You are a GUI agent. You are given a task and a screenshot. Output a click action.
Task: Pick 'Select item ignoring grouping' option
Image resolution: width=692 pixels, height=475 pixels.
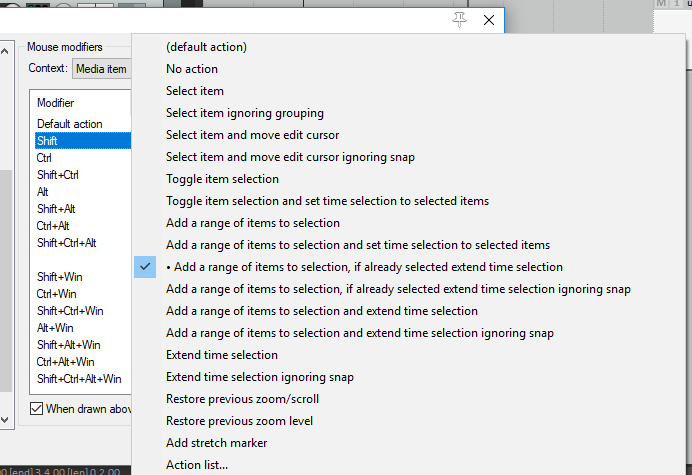(245, 113)
